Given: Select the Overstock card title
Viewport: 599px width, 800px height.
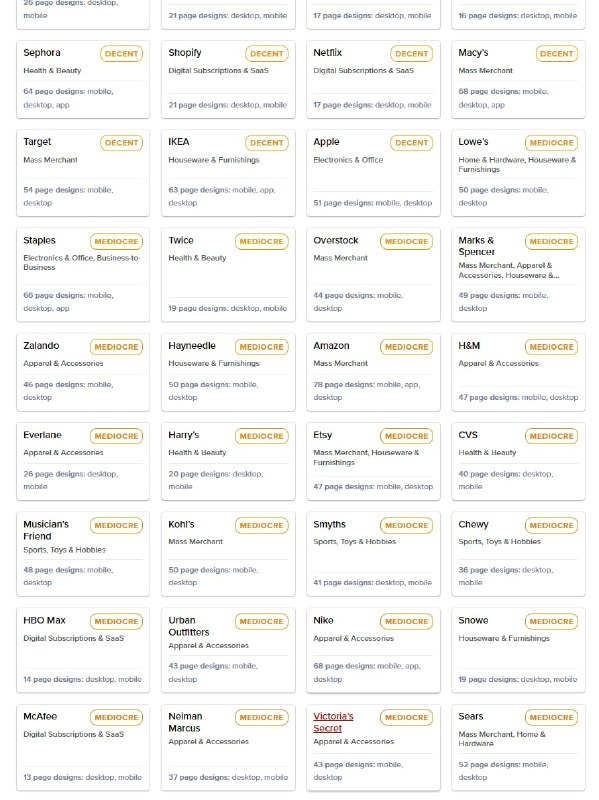Looking at the screenshot, I should [336, 240].
